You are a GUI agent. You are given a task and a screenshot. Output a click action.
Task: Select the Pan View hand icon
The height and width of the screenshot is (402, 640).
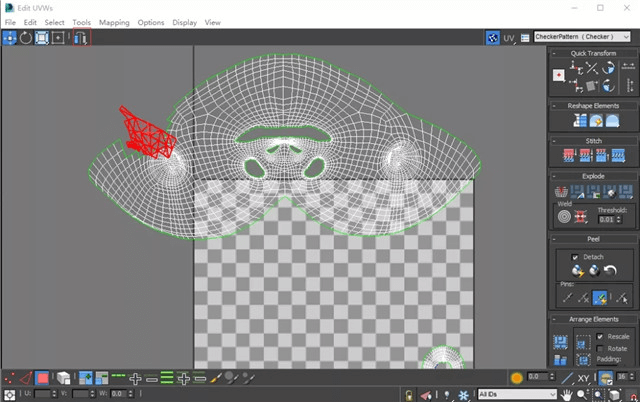[566, 394]
